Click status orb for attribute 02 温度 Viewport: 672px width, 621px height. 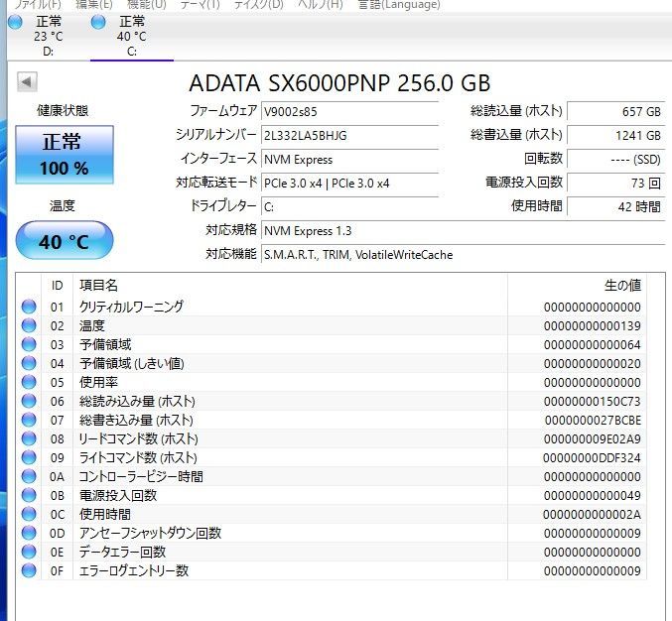click(x=29, y=325)
